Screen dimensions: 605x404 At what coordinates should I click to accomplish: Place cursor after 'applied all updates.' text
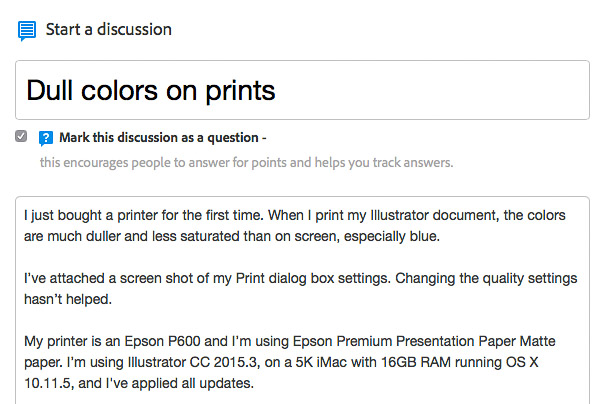click(x=255, y=384)
